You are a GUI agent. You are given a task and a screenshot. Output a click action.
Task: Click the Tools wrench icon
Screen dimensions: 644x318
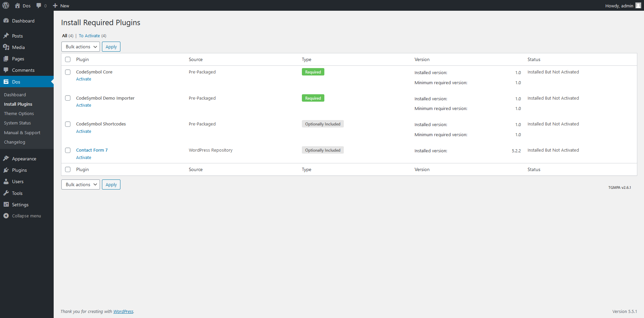6,193
